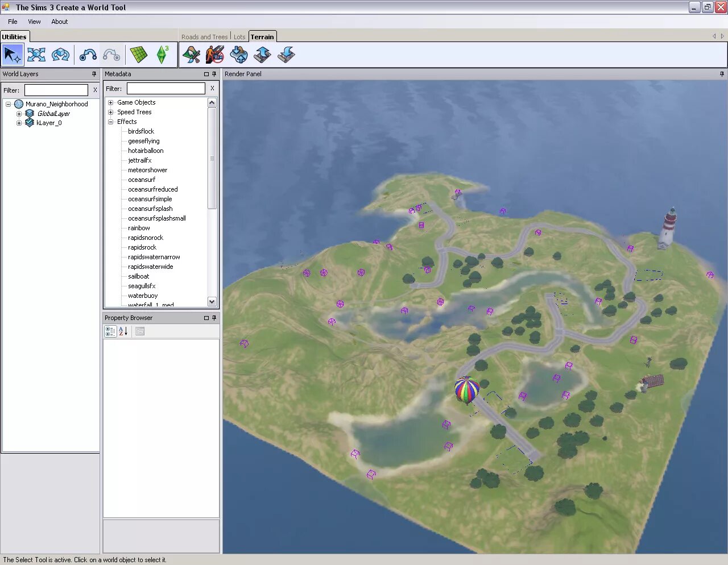Click the greyed Redo curved-arrow icon
The height and width of the screenshot is (565, 728).
click(x=111, y=55)
